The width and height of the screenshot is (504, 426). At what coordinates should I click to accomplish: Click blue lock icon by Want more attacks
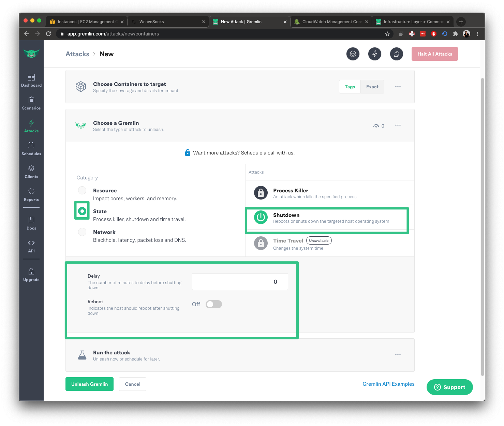(x=188, y=152)
